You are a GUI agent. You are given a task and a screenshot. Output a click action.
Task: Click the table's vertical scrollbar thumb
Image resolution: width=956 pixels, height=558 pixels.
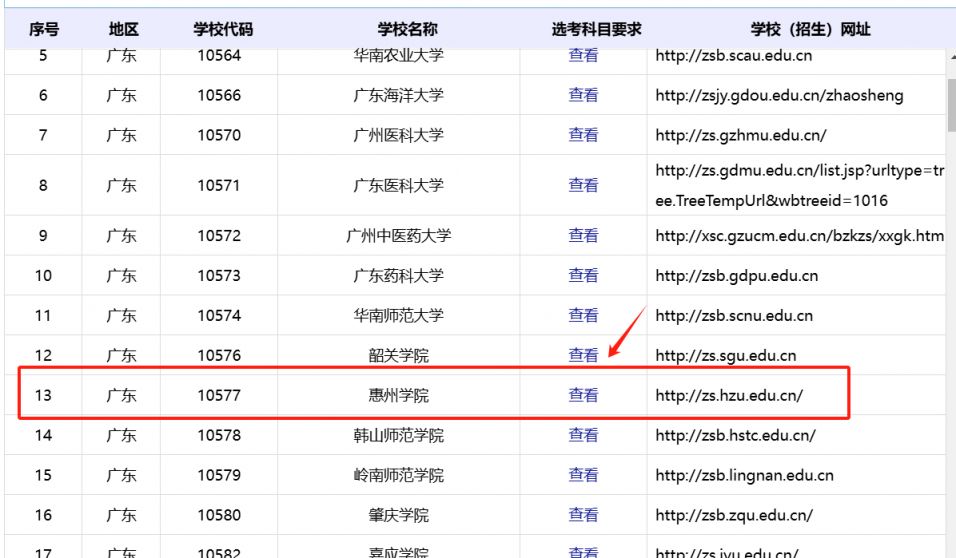pyautogui.click(x=952, y=105)
